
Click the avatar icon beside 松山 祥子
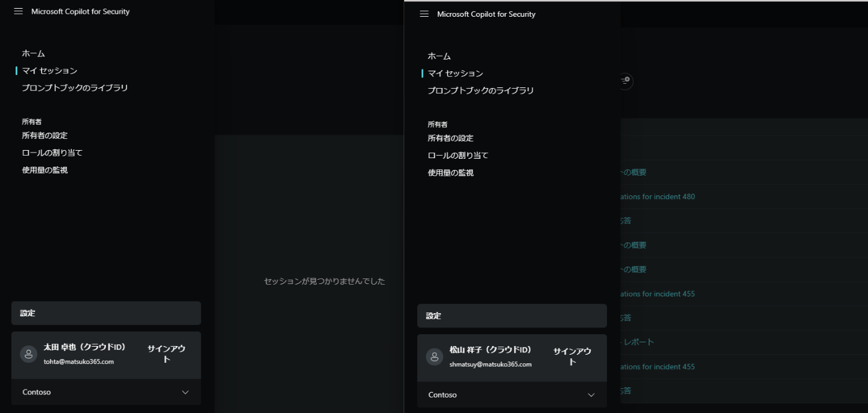tap(434, 357)
